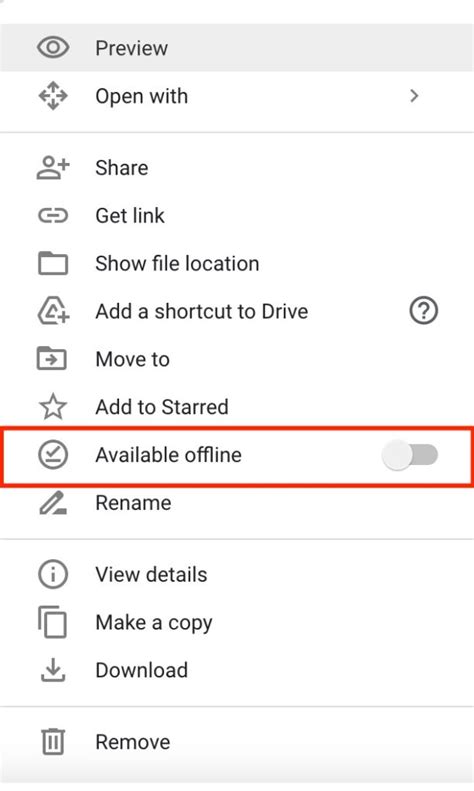Viewport: 474px width, 791px height.
Task: Click the "Remove" label text
Action: coord(133,742)
